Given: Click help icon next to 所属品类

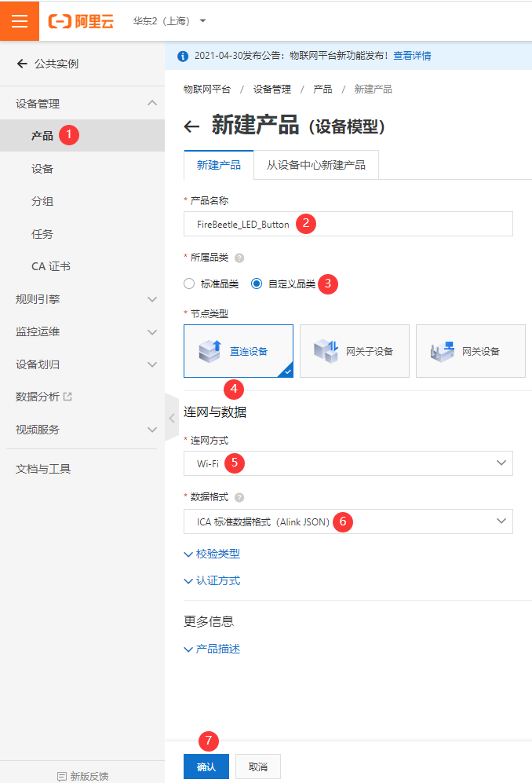Looking at the screenshot, I should click(x=239, y=258).
